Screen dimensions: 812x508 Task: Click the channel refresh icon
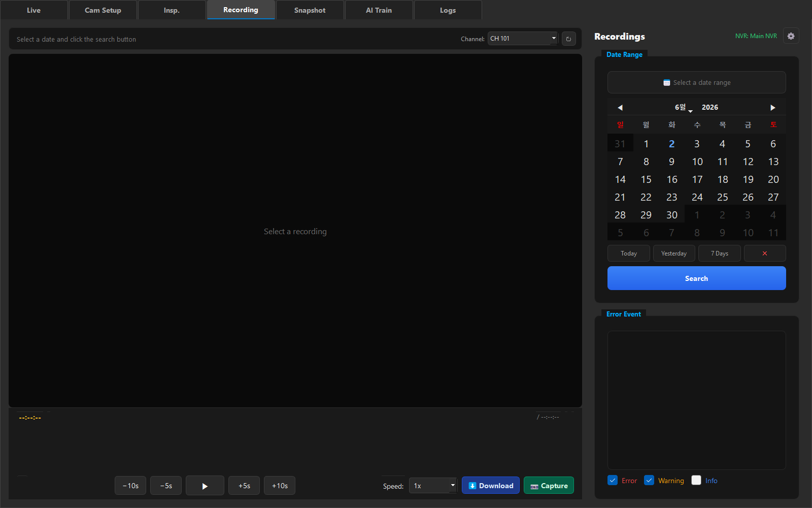568,39
